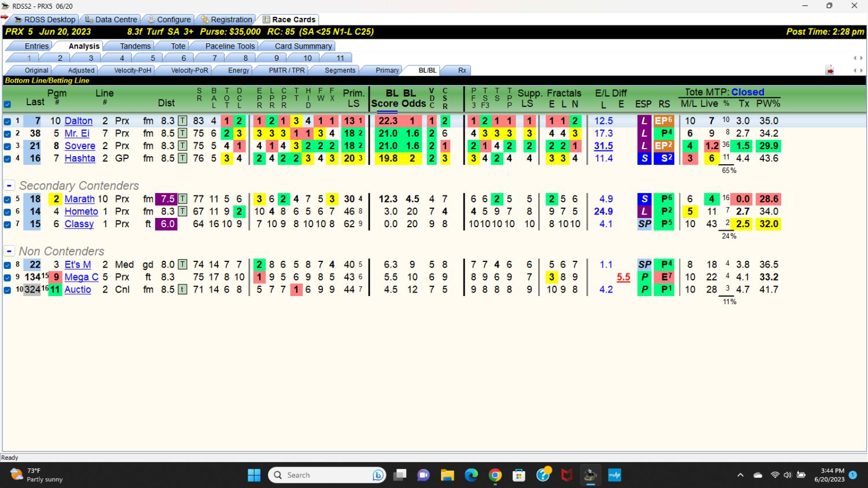
Task: Open the Configure tab
Action: 169,20
